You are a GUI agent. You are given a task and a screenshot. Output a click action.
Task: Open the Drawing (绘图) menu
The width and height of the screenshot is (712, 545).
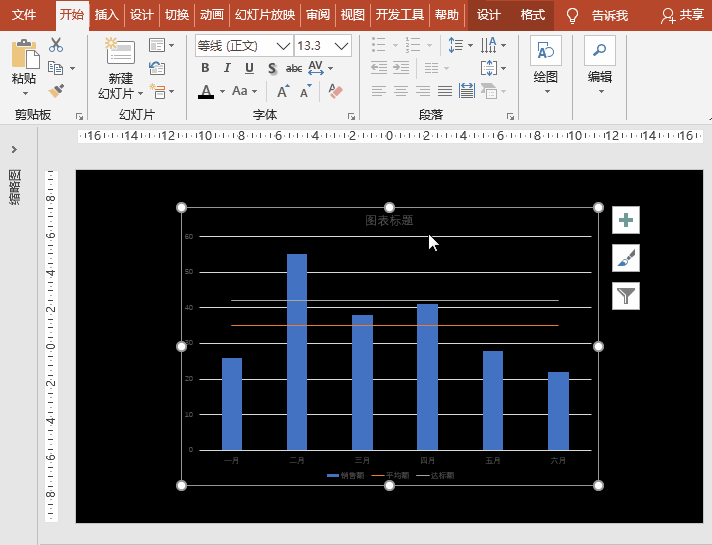(x=546, y=66)
